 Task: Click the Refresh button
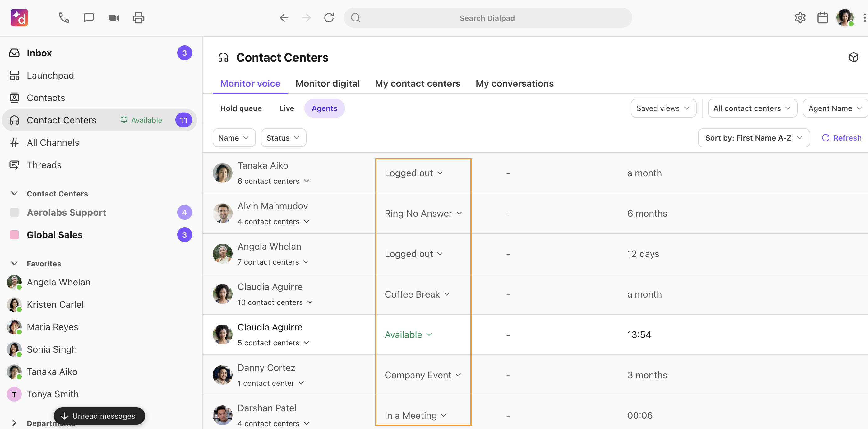pos(841,138)
